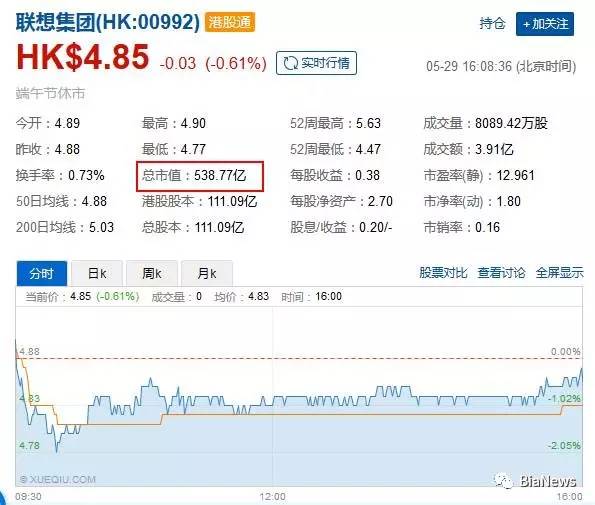The height and width of the screenshot is (505, 595).
Task: Click the 50日均线：4.88 value
Action: [61, 201]
